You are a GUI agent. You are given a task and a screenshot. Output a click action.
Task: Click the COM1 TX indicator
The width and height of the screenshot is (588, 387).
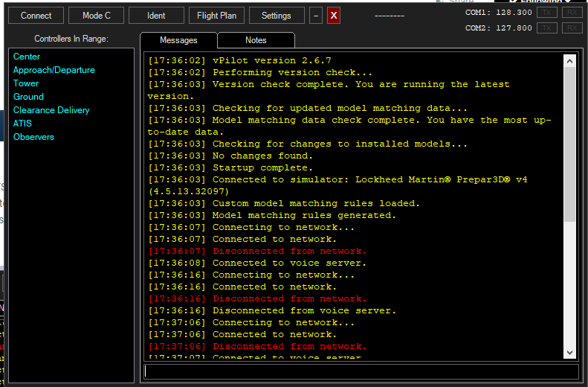tap(546, 13)
